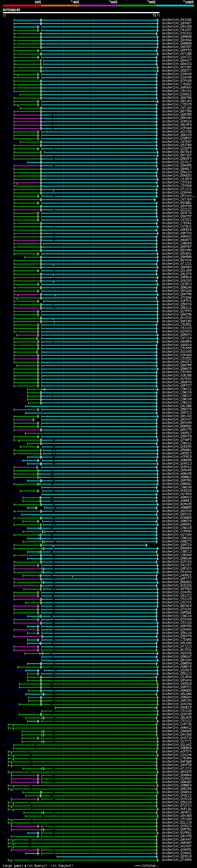Viewport: 197px width, 868px height.
Task: Click the red 20% identity legend segment
Action: [22, 6]
